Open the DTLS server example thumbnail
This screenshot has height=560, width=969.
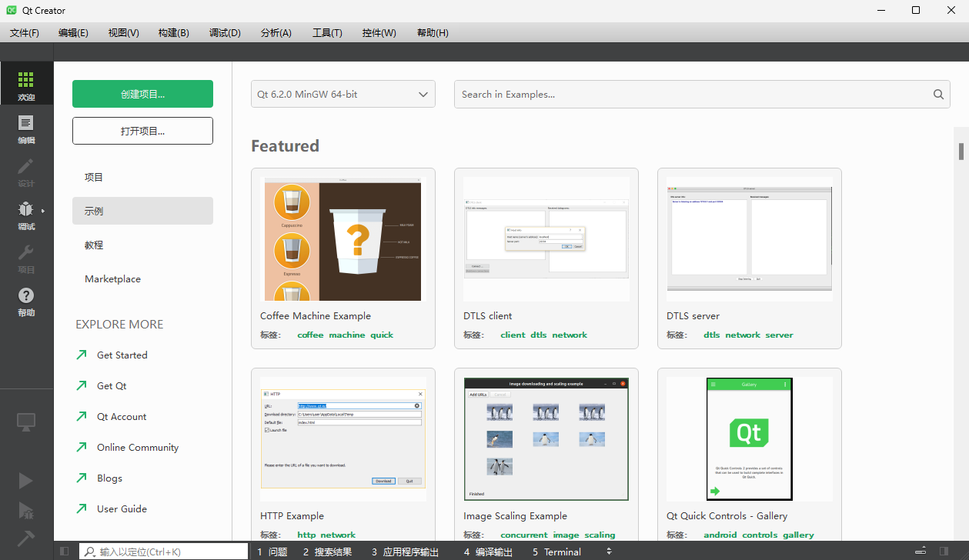pyautogui.click(x=749, y=239)
